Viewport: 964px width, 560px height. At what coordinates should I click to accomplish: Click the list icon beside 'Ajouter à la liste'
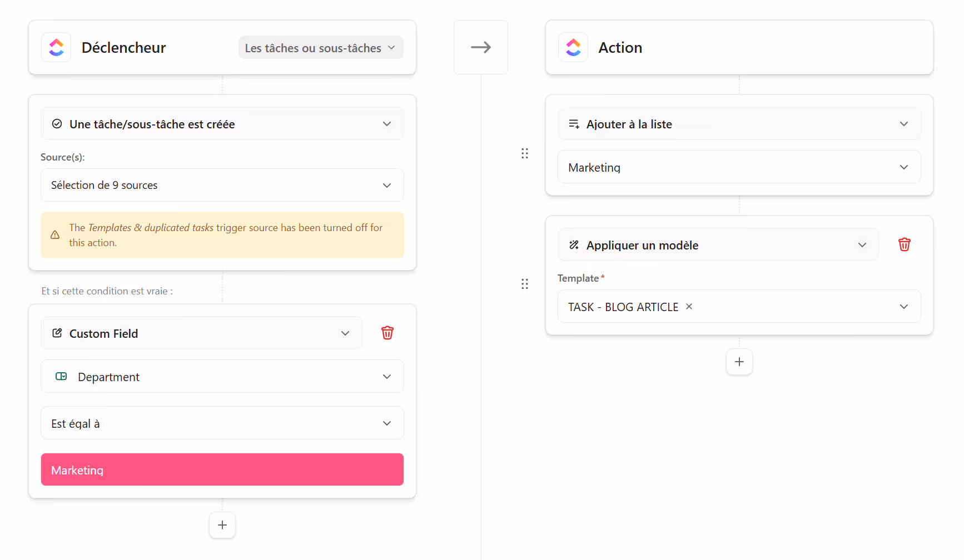coord(573,123)
